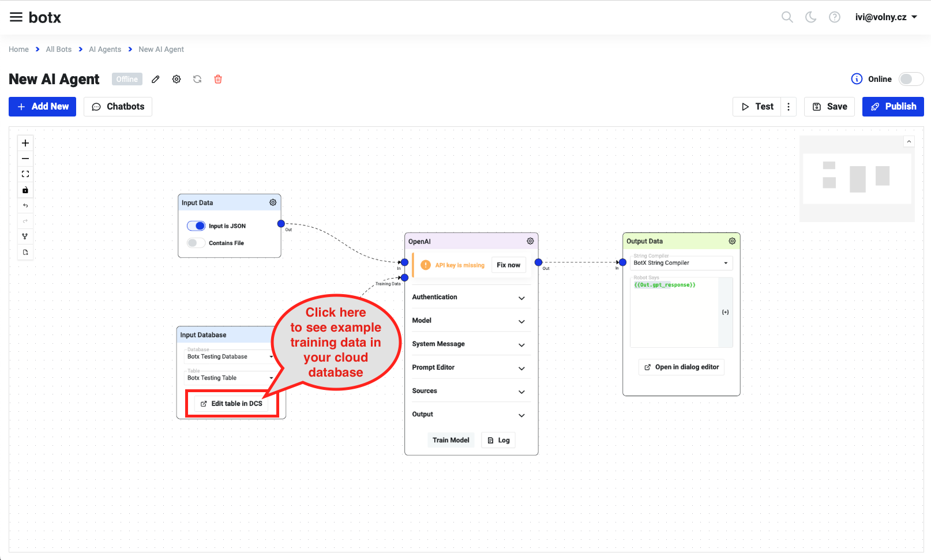Open the OpenAI node settings gear
This screenshot has height=560, width=931.
click(530, 241)
